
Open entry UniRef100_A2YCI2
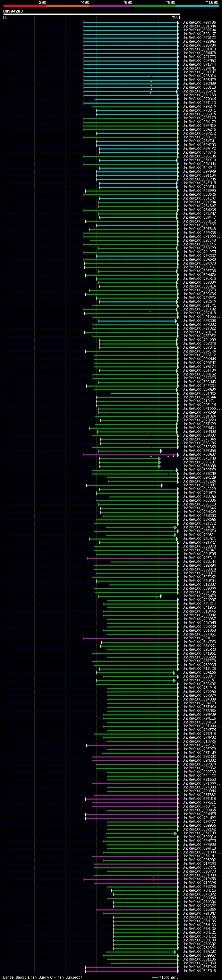click(199, 524)
